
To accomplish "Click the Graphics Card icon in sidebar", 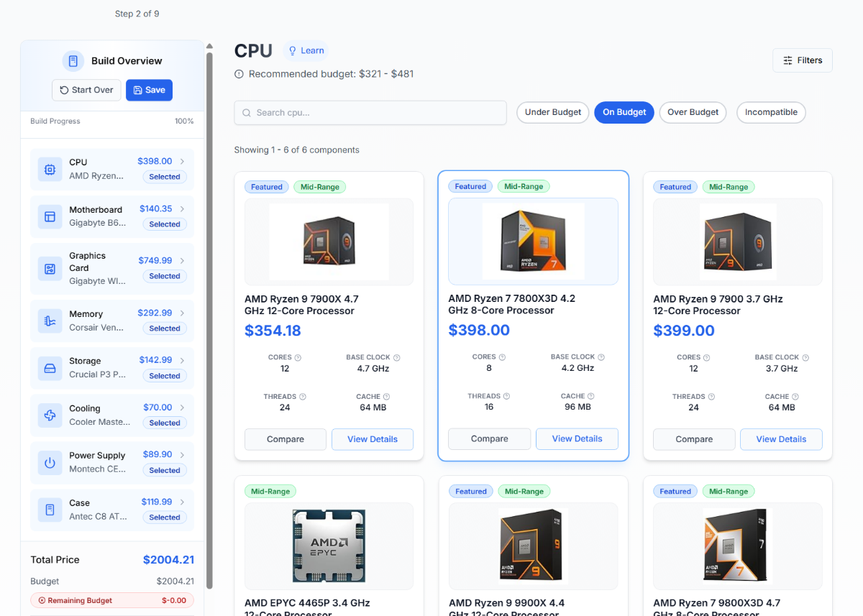I will (50, 269).
